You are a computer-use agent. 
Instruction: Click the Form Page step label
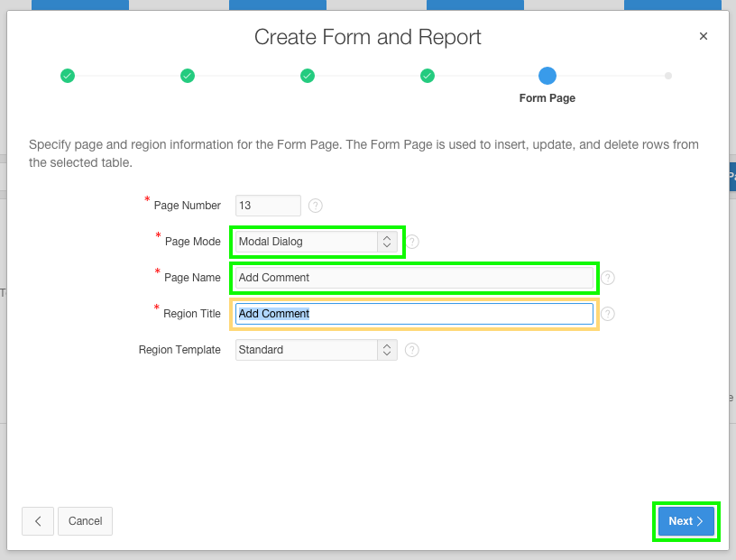click(x=547, y=98)
